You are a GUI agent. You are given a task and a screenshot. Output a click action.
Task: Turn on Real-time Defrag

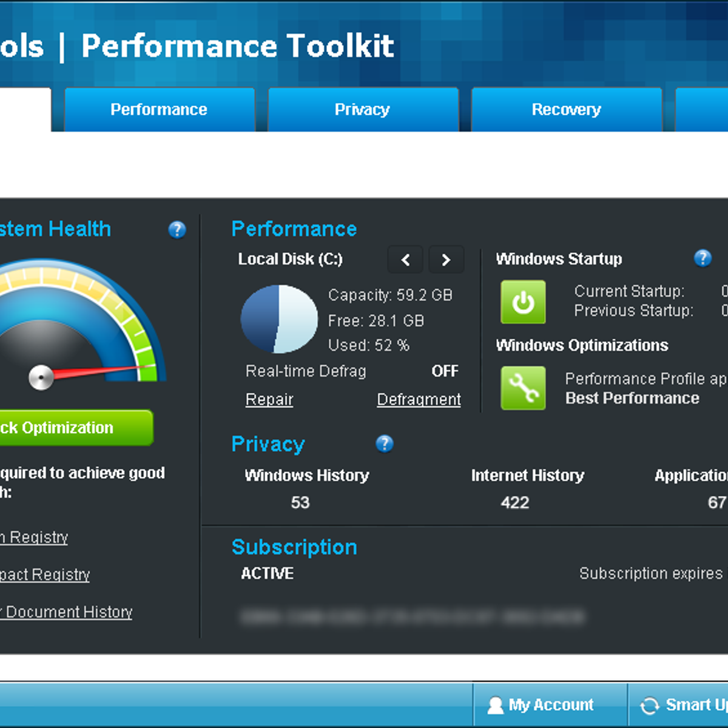(x=445, y=371)
